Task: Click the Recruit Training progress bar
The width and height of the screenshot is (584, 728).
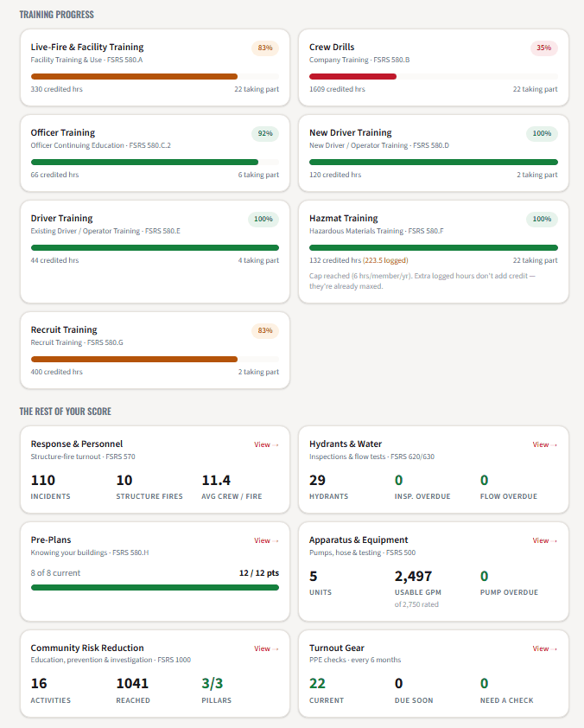Action: (x=155, y=360)
